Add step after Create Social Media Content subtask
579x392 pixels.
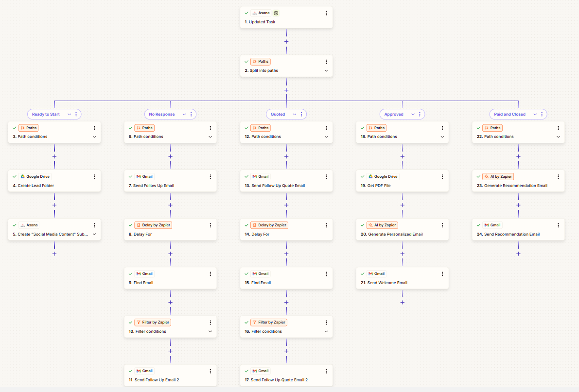54,254
